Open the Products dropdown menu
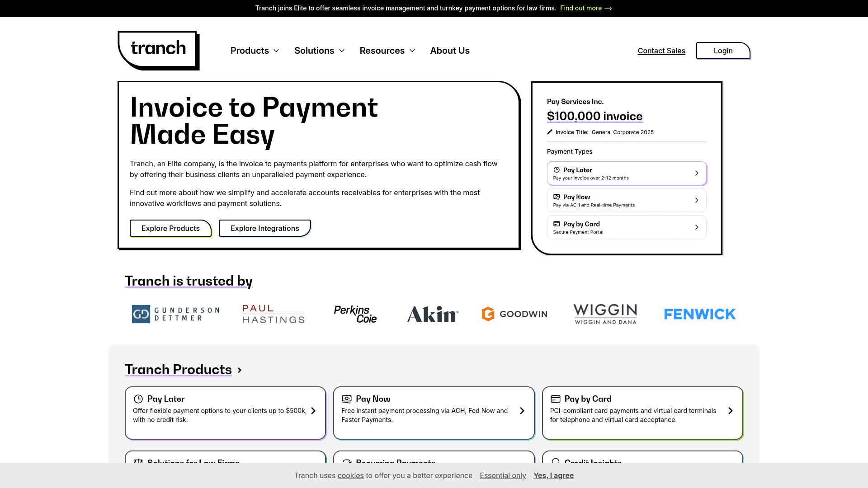The width and height of the screenshot is (868, 488). (255, 51)
